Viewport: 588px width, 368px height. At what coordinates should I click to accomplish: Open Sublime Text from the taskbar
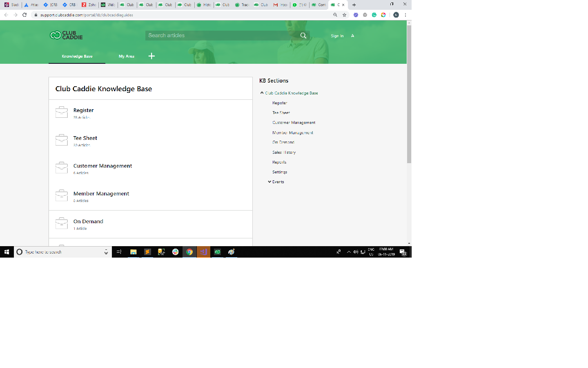pyautogui.click(x=147, y=252)
